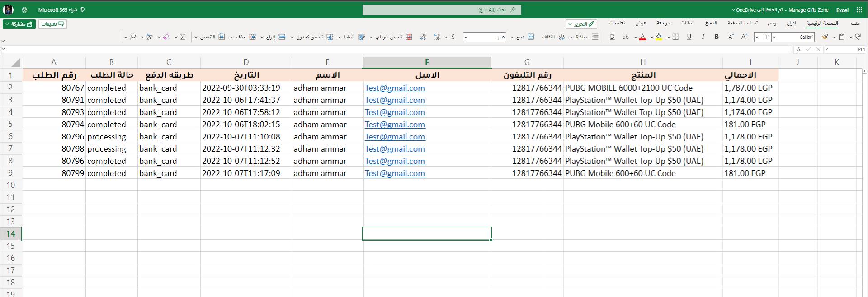Expand the formula bar chevron
This screenshot has width=868, height=297.
pos(4,49)
